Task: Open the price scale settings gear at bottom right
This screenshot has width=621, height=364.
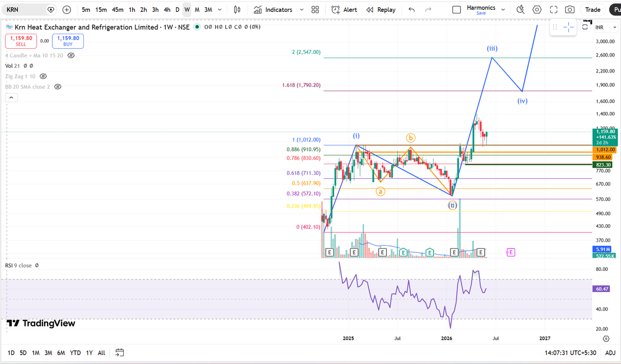Action: pyautogui.click(x=606, y=338)
